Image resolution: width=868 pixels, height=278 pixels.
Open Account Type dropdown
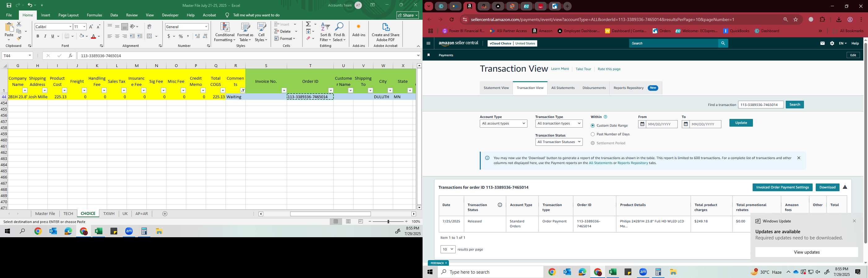pyautogui.click(x=503, y=124)
